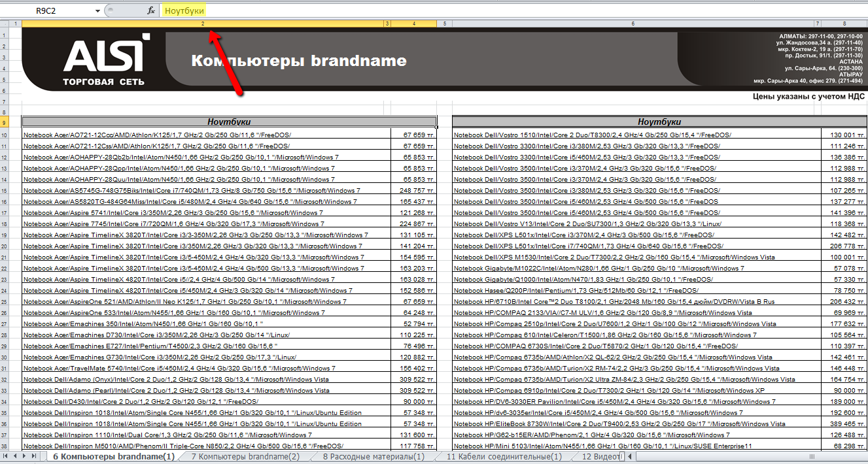Viewport: 868px width, 464px height.
Task: Select price cell 206 432 тг.
Action: tap(844, 301)
